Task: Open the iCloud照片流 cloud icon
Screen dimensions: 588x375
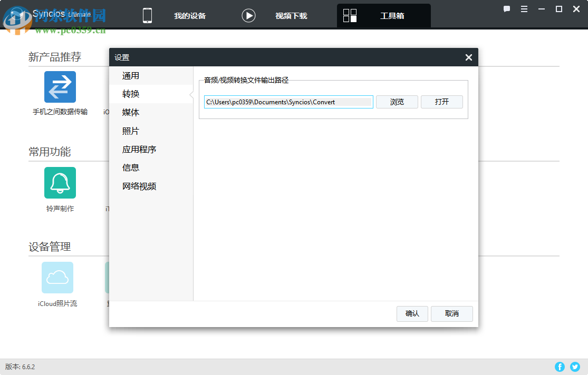Action: [57, 278]
